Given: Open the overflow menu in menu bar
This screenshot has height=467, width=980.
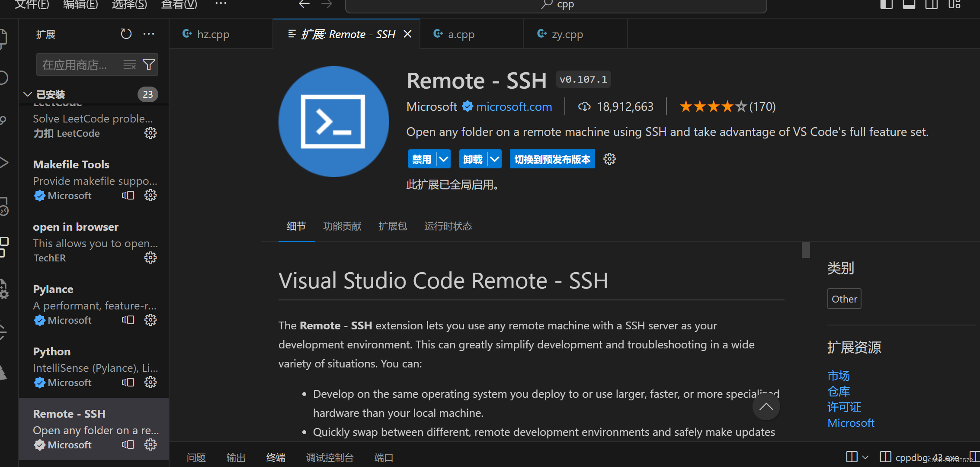Looking at the screenshot, I should [221, 4].
